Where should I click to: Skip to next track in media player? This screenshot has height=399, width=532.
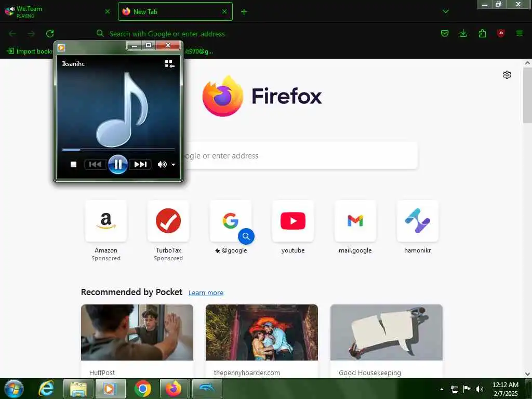pyautogui.click(x=140, y=165)
